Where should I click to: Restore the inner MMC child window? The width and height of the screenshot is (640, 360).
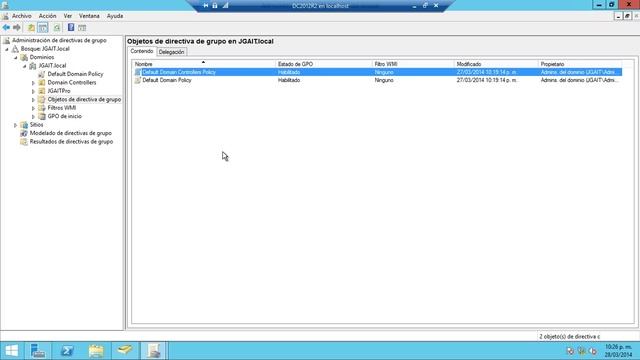pos(627,16)
